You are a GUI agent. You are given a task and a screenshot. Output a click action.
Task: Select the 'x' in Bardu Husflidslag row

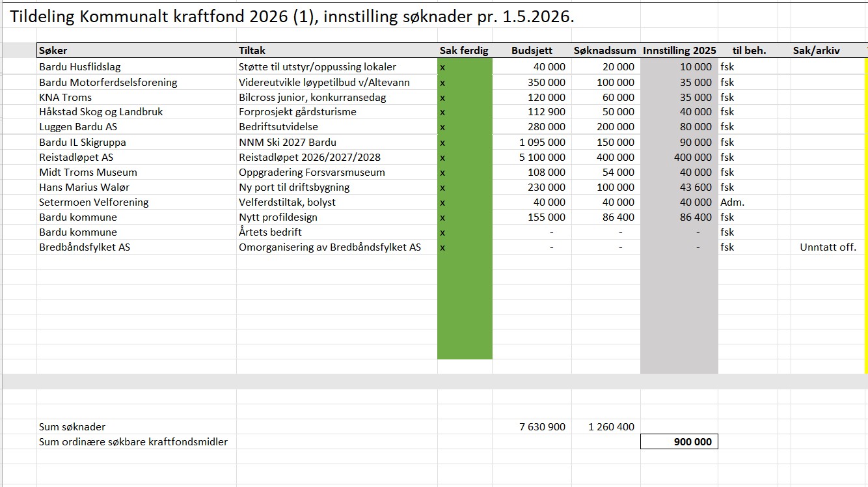(x=442, y=67)
